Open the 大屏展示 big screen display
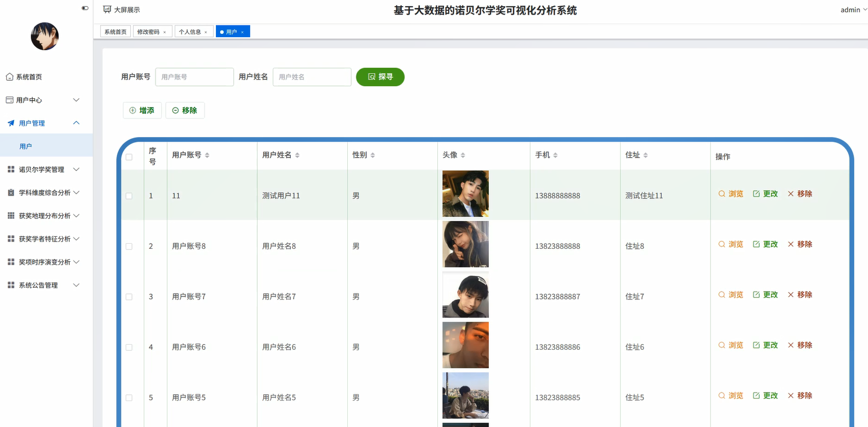868x427 pixels. point(121,10)
